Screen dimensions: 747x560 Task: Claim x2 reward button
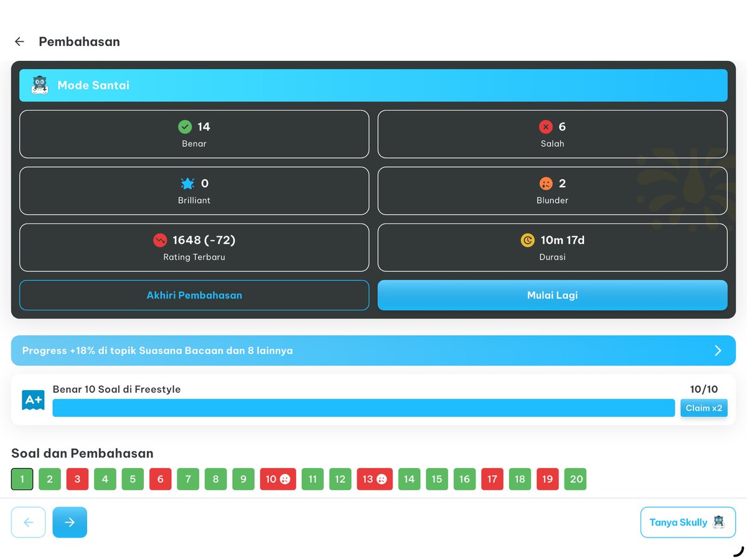coord(704,408)
